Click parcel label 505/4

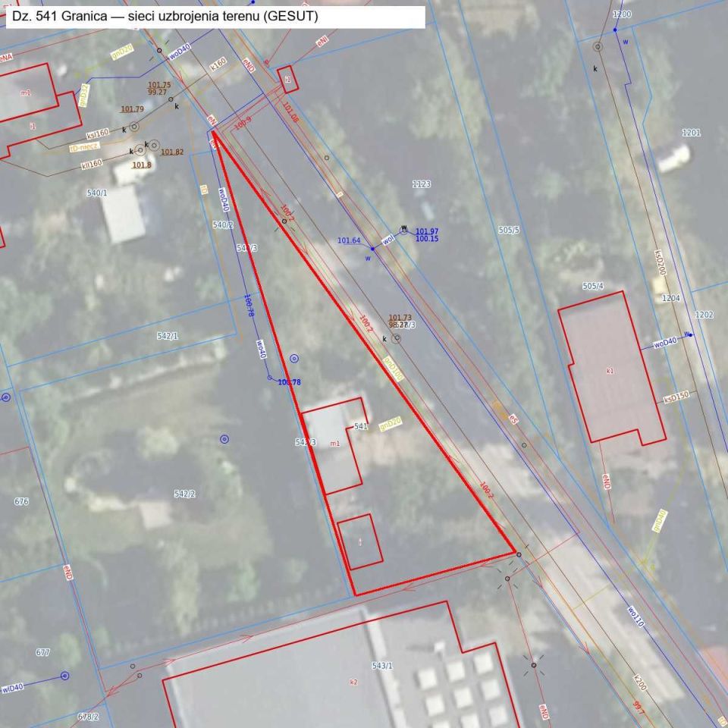click(x=593, y=286)
